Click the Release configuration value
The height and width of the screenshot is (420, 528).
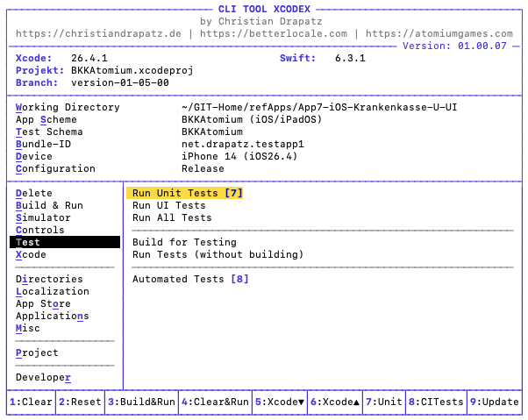tap(203, 168)
